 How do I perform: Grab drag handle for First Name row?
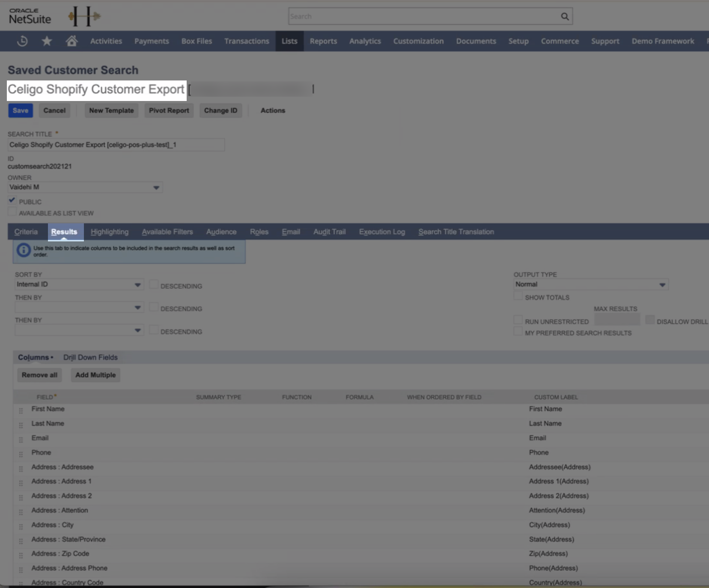[21, 411]
